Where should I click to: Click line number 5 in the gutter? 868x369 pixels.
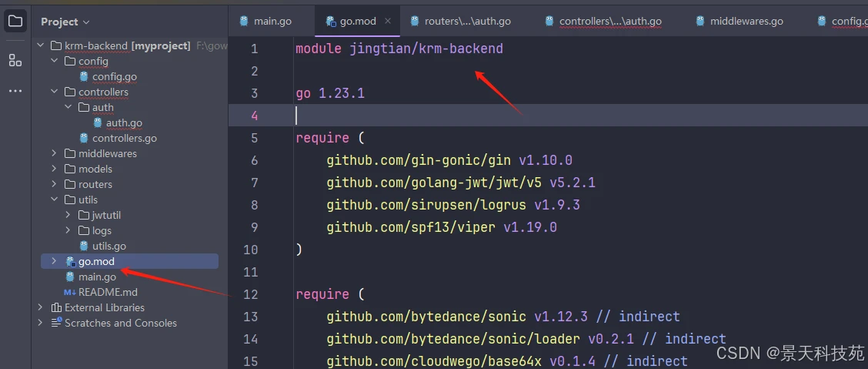pyautogui.click(x=254, y=138)
